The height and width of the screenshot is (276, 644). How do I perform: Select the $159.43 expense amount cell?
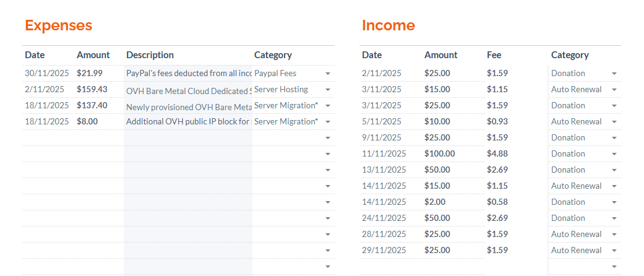92,89
